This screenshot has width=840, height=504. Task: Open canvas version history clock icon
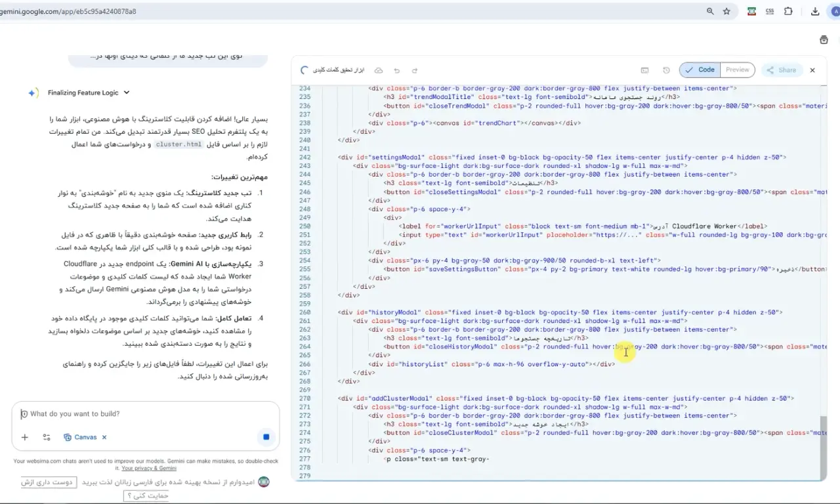coord(666,70)
